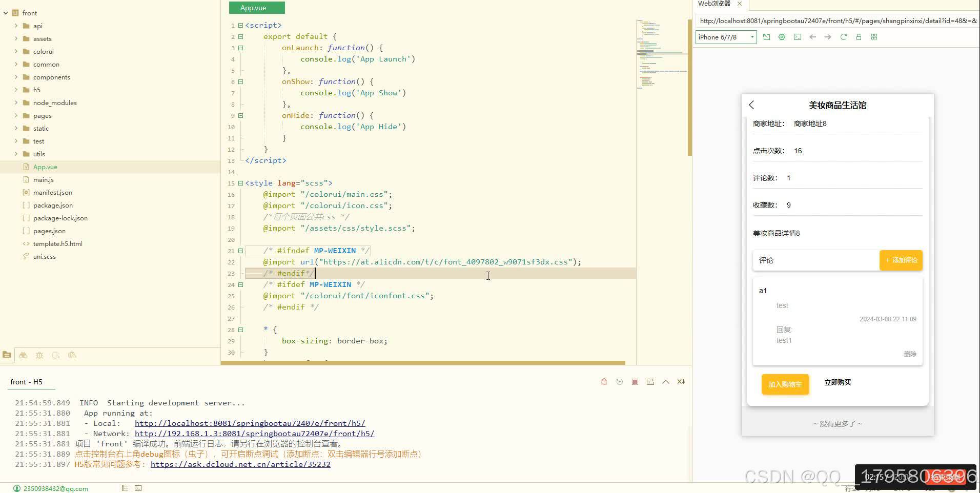This screenshot has width=980, height=493.
Task: Click the 加入购物车 button
Action: pos(785,384)
